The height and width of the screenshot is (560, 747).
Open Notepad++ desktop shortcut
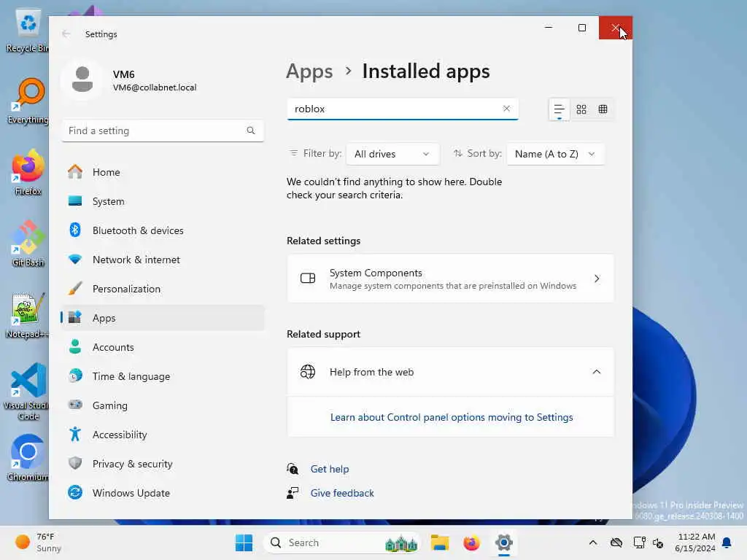27,315
